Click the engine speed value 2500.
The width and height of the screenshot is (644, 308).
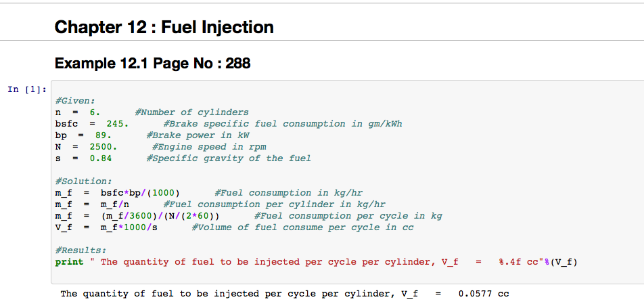(x=103, y=146)
